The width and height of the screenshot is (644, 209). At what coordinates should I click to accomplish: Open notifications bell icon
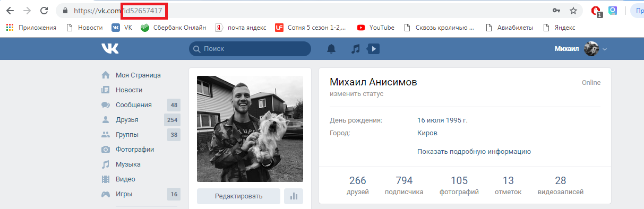click(x=331, y=49)
